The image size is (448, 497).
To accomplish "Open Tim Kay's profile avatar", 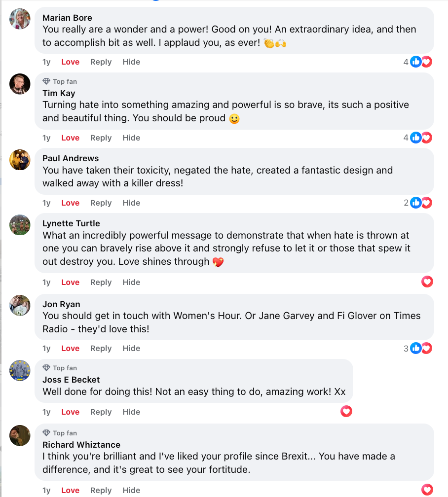I will click(x=20, y=84).
